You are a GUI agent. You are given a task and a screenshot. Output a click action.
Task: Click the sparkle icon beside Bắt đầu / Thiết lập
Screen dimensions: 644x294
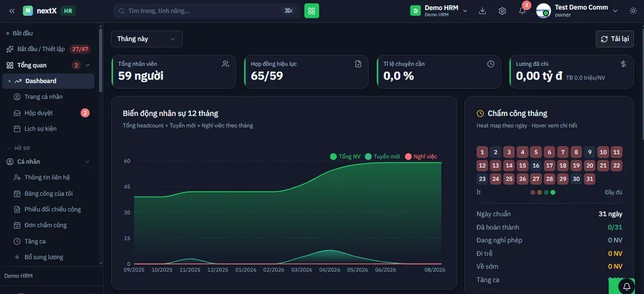[x=10, y=49]
